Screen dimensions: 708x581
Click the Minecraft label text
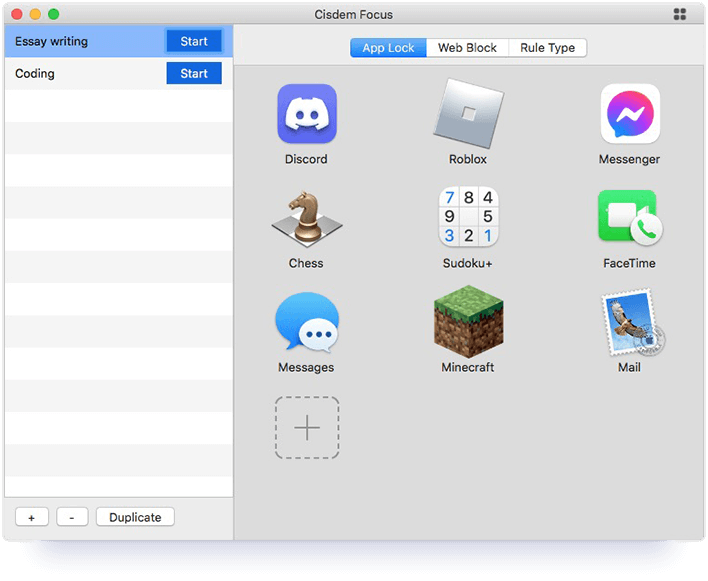[468, 367]
